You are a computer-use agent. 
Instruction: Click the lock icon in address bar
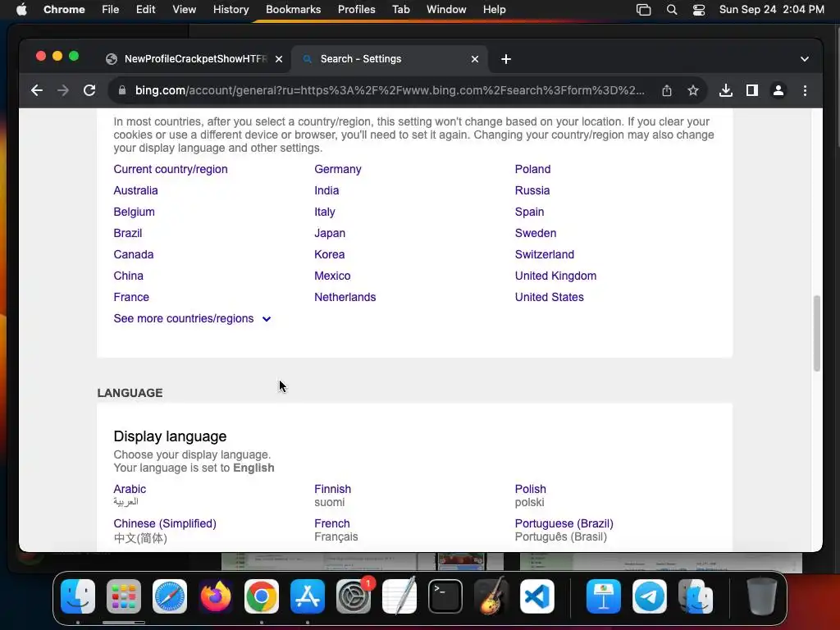[122, 90]
